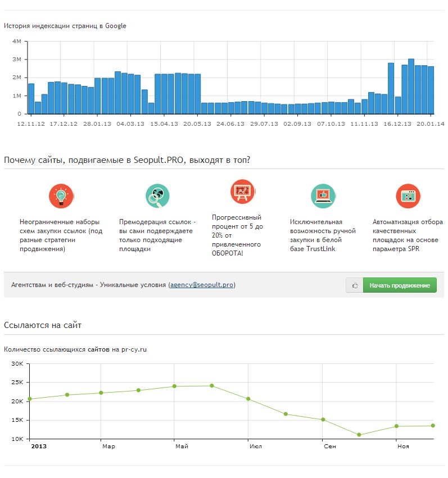The width and height of the screenshot is (448, 478).
Task: Click the last data point on the line chart
Action: [x=432, y=426]
